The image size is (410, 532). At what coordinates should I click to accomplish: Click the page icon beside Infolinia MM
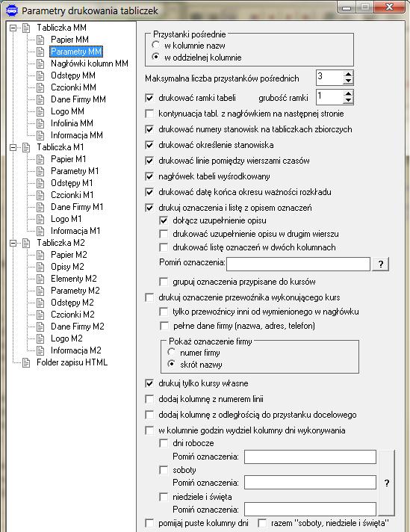[x=40, y=123]
